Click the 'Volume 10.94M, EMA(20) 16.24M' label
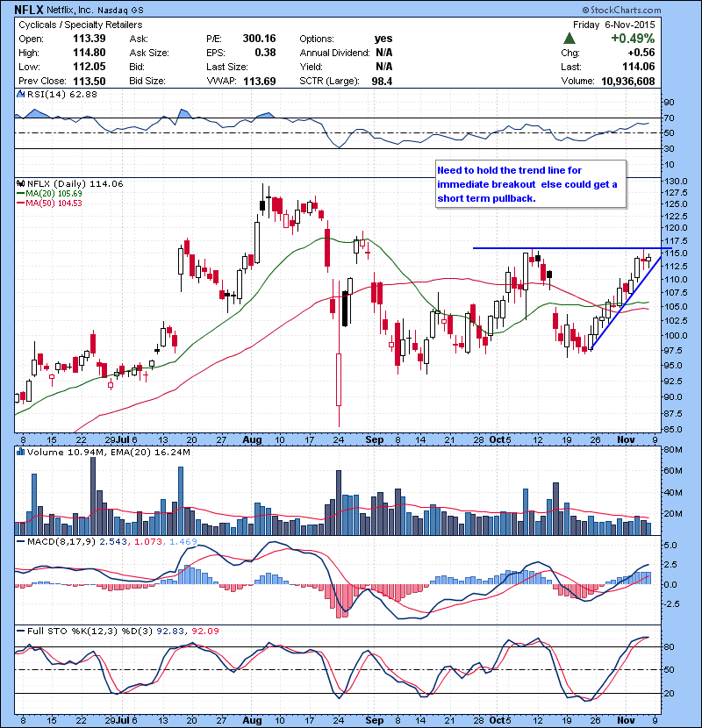This screenshot has height=728, width=702. tap(108, 452)
